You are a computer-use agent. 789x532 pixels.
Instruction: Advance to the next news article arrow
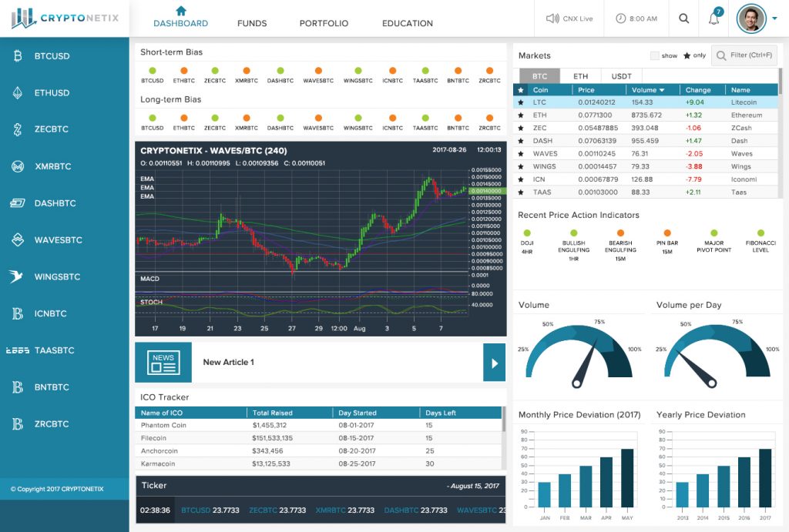[494, 362]
